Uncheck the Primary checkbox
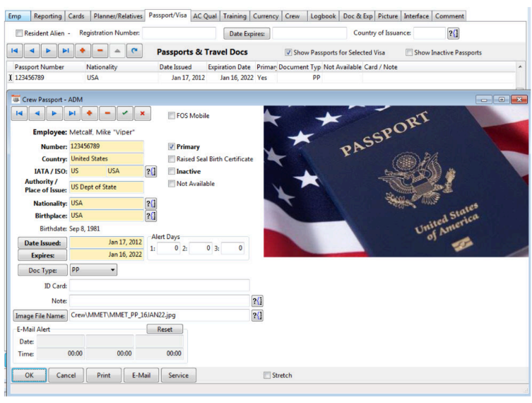Image resolution: width=532 pixels, height=403 pixels. point(172,147)
